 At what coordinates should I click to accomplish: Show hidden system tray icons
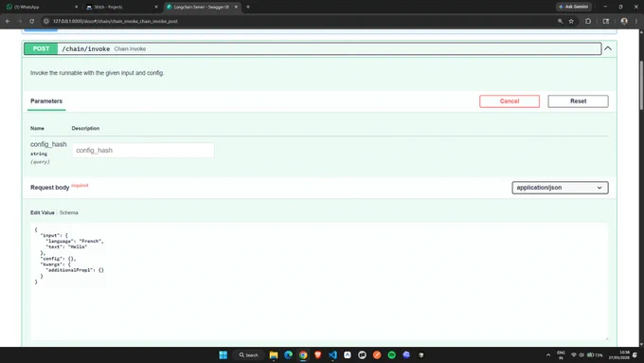[x=548, y=354]
